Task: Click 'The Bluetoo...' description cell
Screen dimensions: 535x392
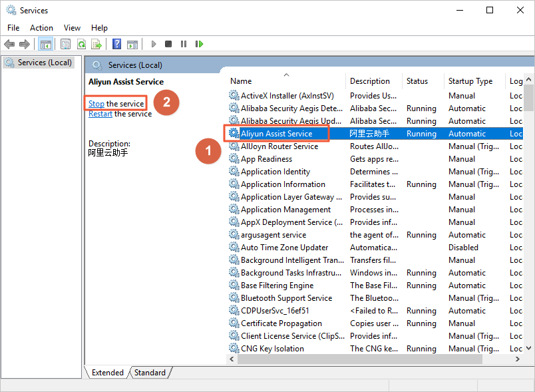Action: [x=374, y=298]
